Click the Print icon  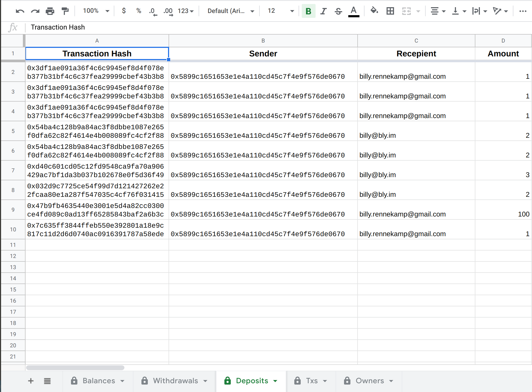click(50, 11)
